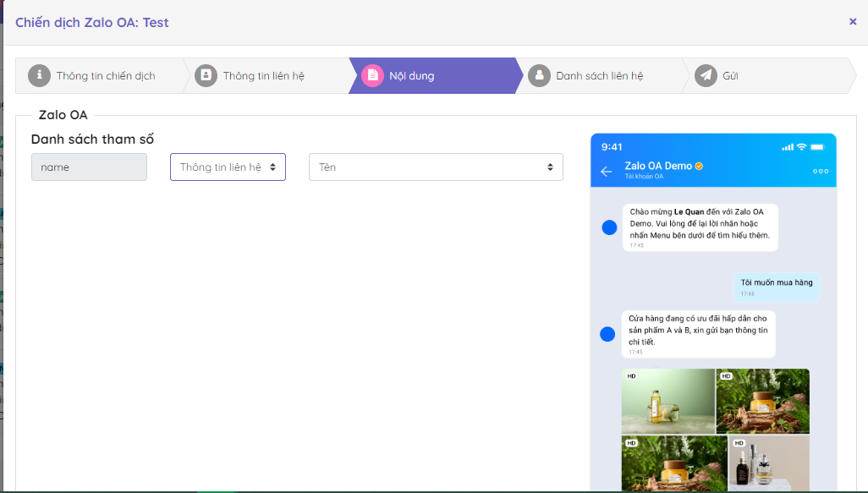868x493 pixels.
Task: Open the Danh sách liên hệ step
Action: 603,76
